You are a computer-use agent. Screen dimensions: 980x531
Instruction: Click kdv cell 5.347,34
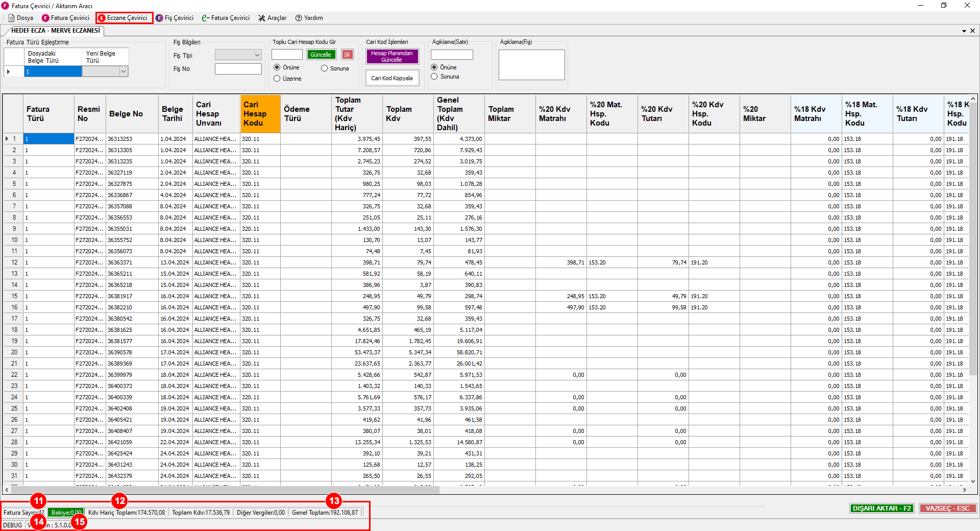408,352
